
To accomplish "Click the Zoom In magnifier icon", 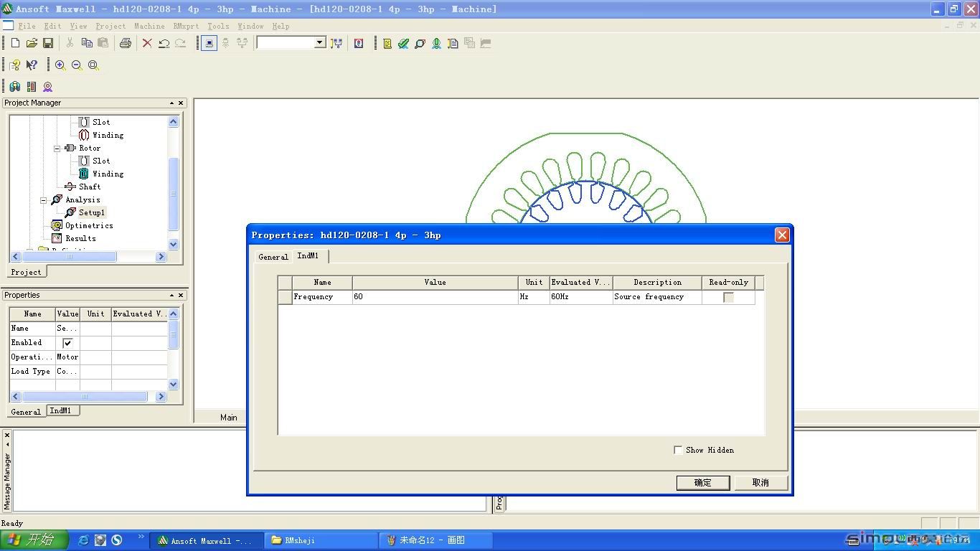I will (60, 65).
